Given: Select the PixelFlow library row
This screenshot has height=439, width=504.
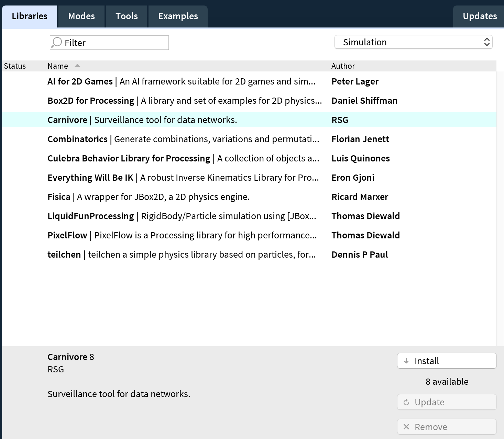Looking at the screenshot, I should click(67, 235).
